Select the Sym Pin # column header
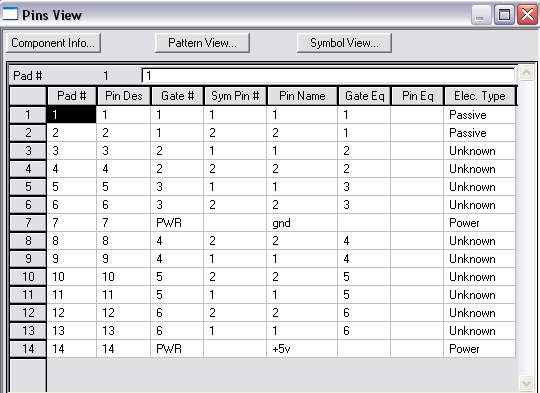 pyautogui.click(x=235, y=96)
